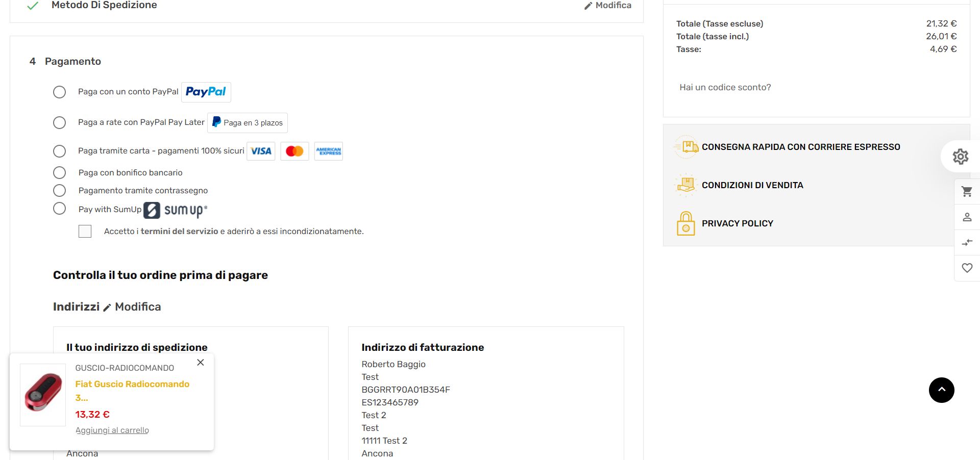Screen dimensions: 980x460
Task: Click the 'Indirizzo di fatturazione' heading
Action: pyautogui.click(x=423, y=347)
